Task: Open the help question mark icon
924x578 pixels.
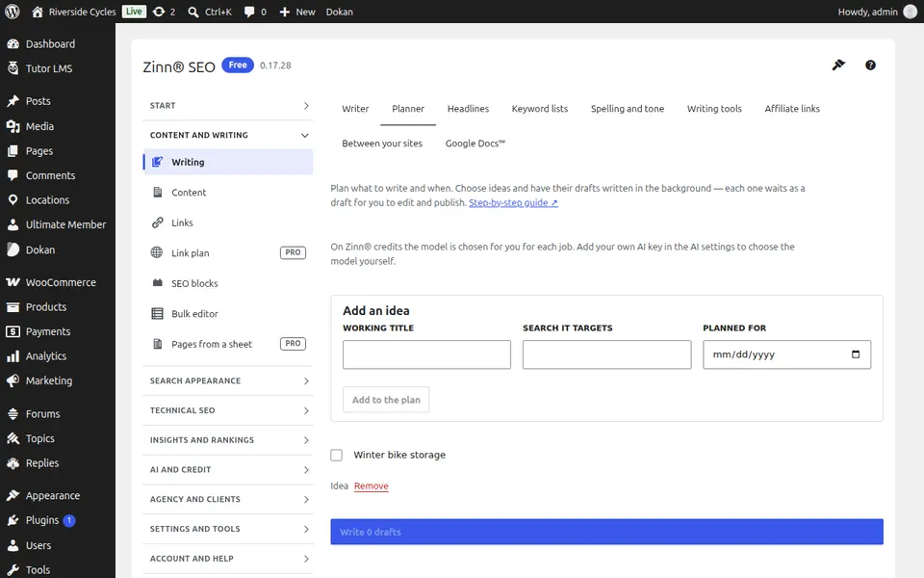Action: pyautogui.click(x=870, y=66)
